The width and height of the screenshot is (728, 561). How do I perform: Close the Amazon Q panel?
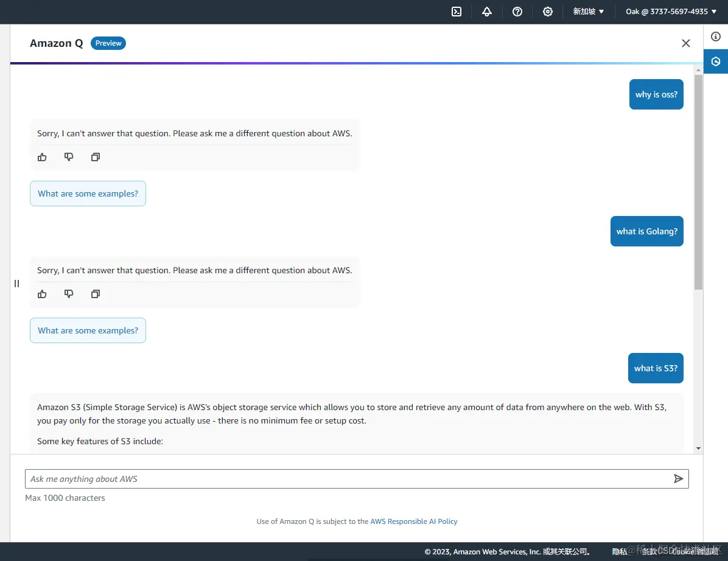click(x=686, y=43)
